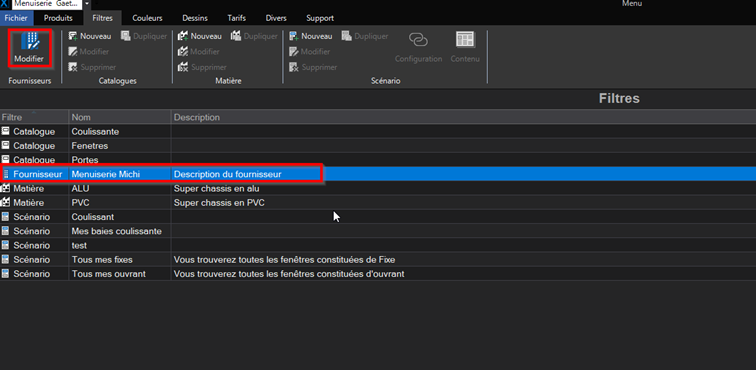Click the Super chassis en PVC description
756x370 pixels.
(219, 203)
